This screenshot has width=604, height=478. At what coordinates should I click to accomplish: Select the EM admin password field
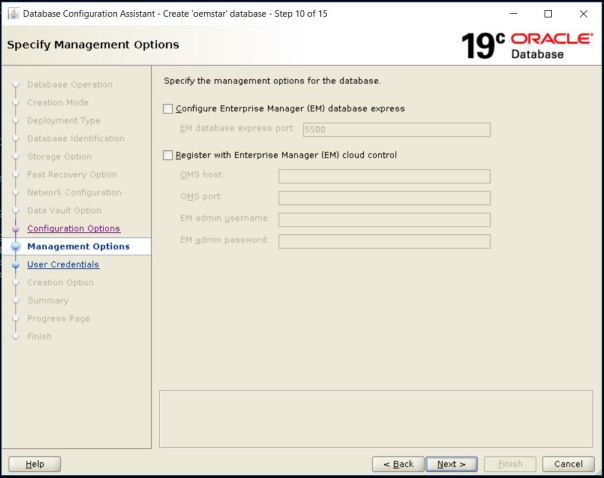(x=384, y=241)
